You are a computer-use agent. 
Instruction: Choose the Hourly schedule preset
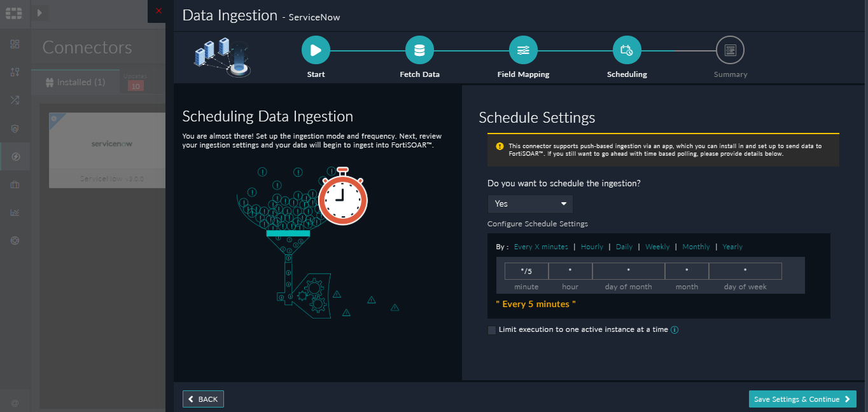tap(592, 247)
